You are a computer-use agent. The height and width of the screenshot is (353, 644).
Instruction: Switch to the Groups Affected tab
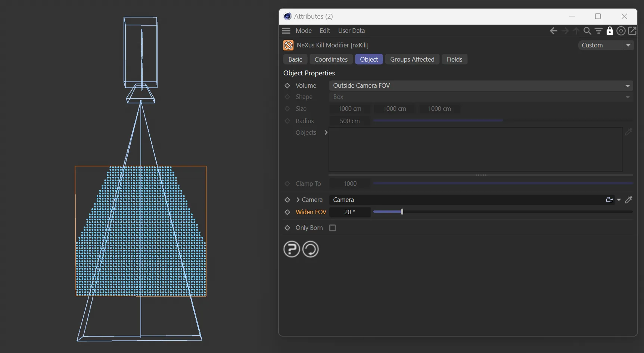click(x=412, y=59)
